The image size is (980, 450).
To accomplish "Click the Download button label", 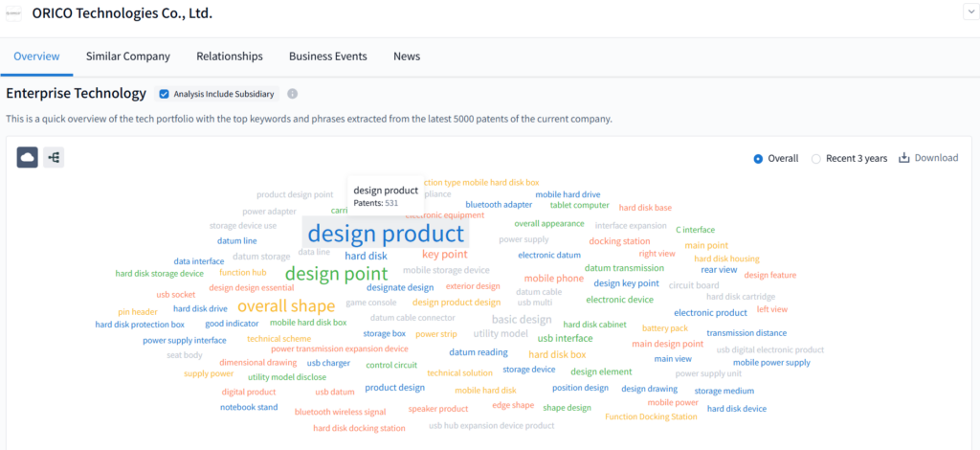I will (x=936, y=158).
